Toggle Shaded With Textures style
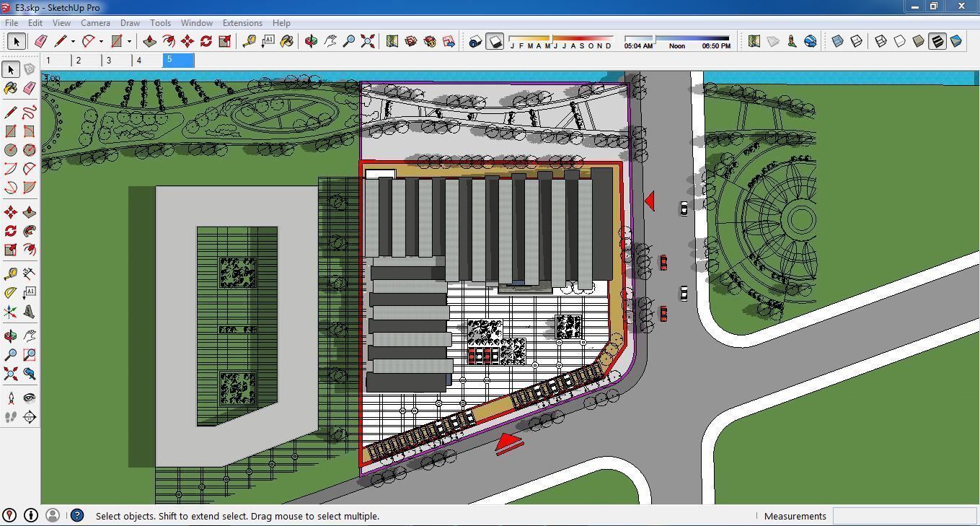Viewport: 980px width, 526px height. (937, 41)
